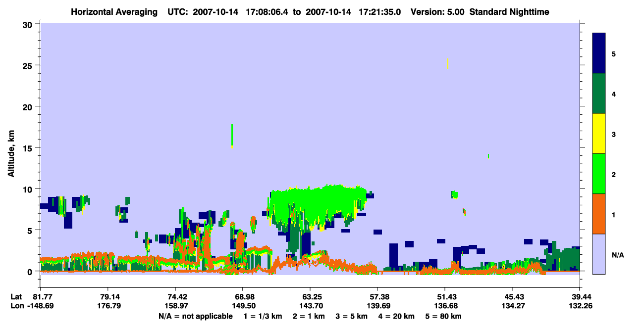The width and height of the screenshot is (644, 330).
Task: Click longitude value 136.68
Action: pyautogui.click(x=445, y=306)
